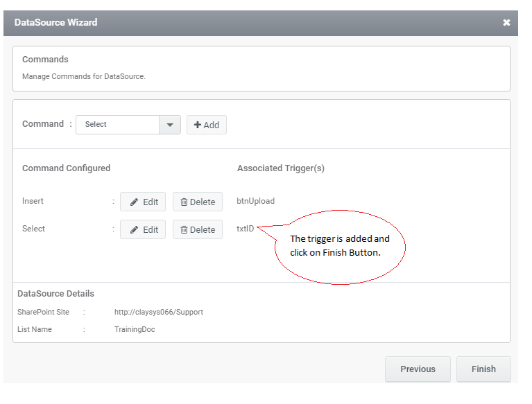Click trash icon on Select row Delete button

click(184, 230)
